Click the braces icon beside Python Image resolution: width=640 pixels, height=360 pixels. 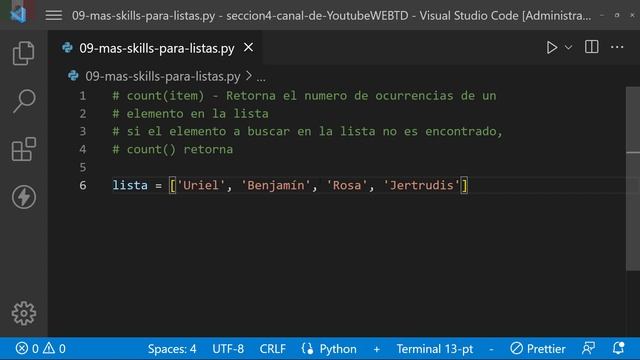307,349
